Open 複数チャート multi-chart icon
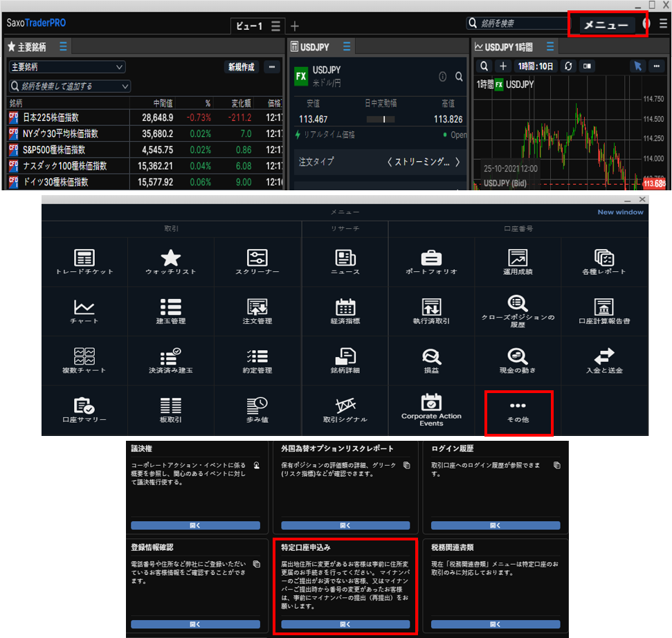 84,361
